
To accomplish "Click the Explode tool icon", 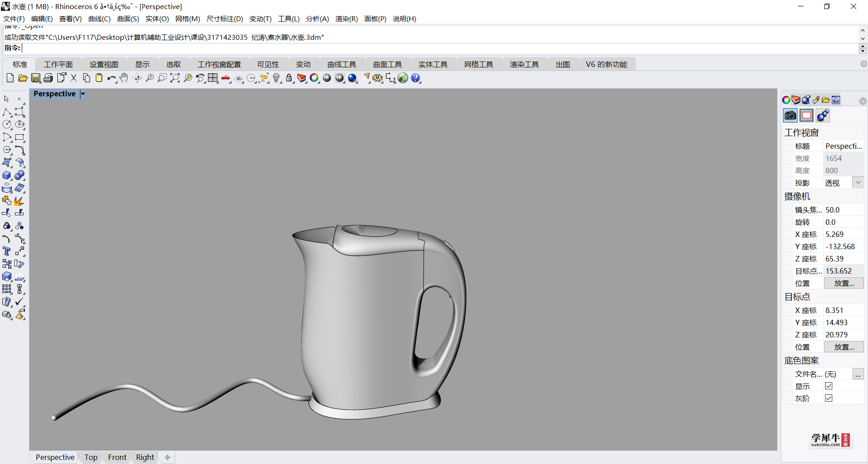I will coord(19,200).
